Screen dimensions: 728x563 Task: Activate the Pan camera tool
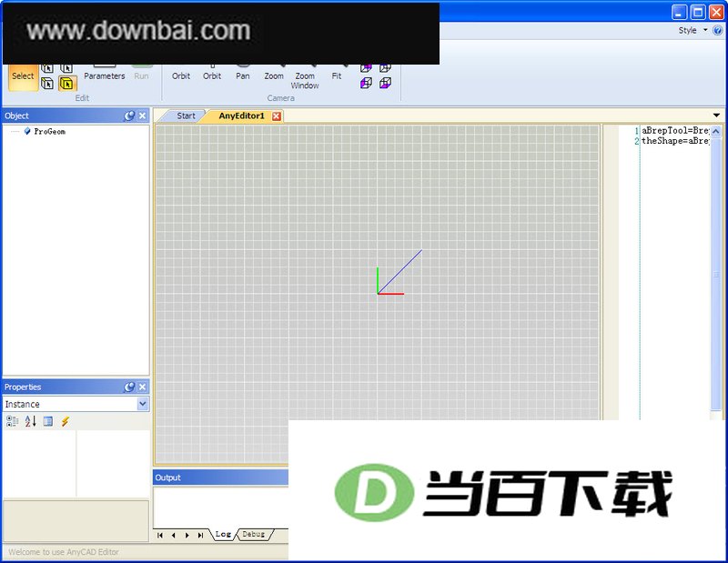coord(243,76)
